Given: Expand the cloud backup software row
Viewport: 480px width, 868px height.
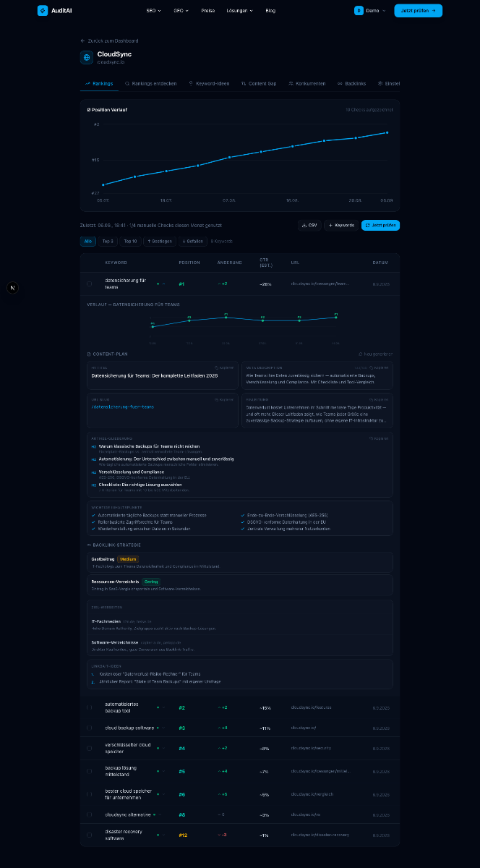Looking at the screenshot, I should 163,728.
